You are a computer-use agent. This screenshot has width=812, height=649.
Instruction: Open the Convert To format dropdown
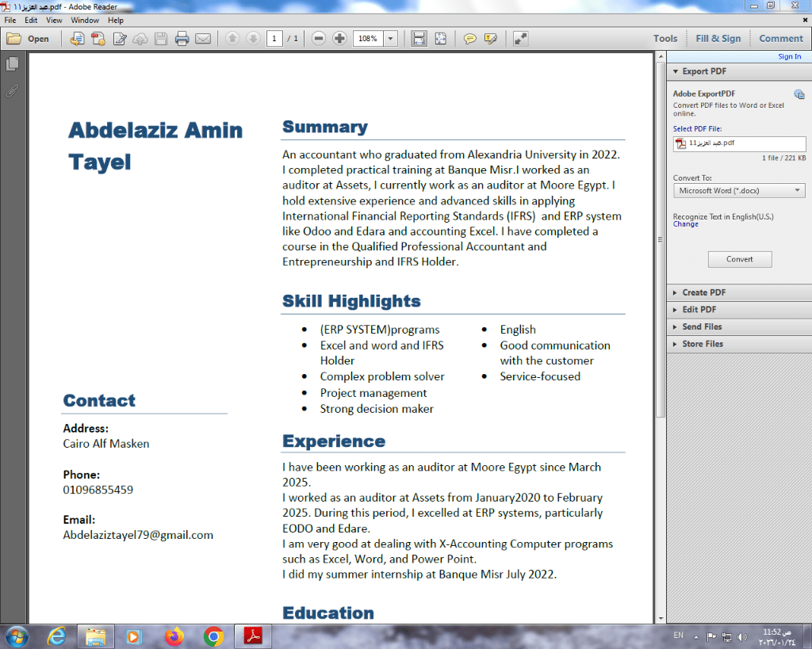point(738,191)
